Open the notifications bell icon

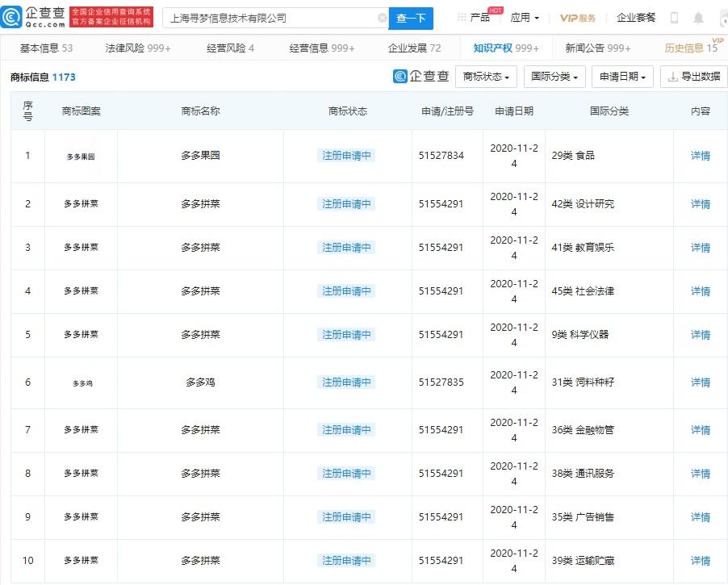pos(698,18)
